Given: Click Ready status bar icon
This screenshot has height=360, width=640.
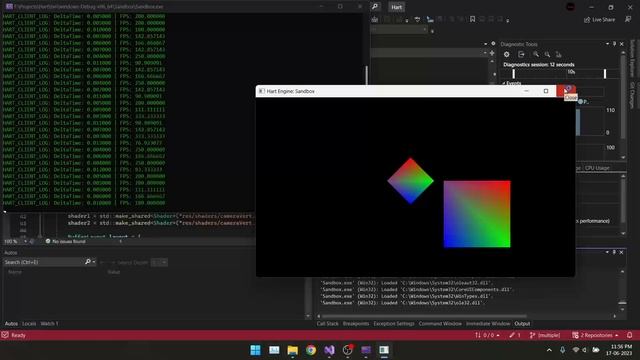Looking at the screenshot, I should coord(5,335).
